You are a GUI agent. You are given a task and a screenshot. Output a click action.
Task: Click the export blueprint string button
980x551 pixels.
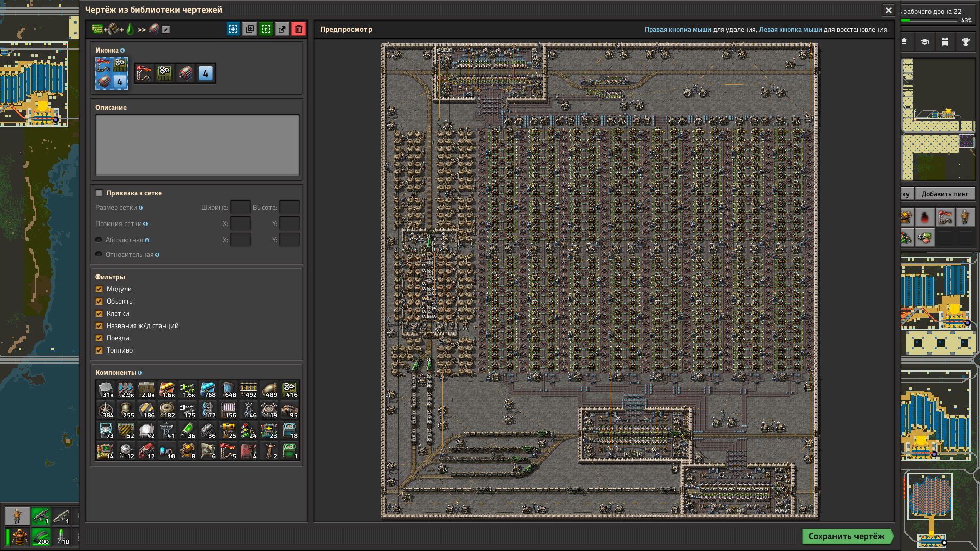[282, 29]
